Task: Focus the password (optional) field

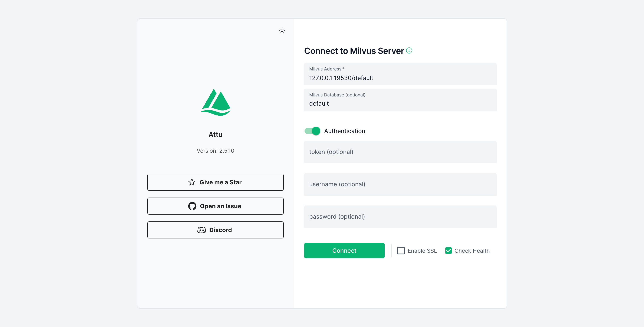Action: point(400,217)
